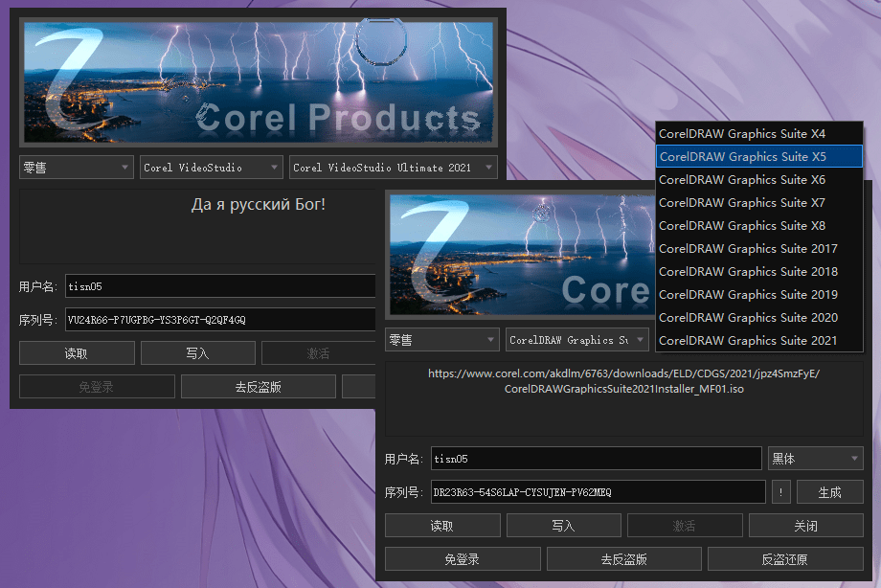The width and height of the screenshot is (881, 588).
Task: Click the Corel Products banner in back window
Action: pos(259,82)
